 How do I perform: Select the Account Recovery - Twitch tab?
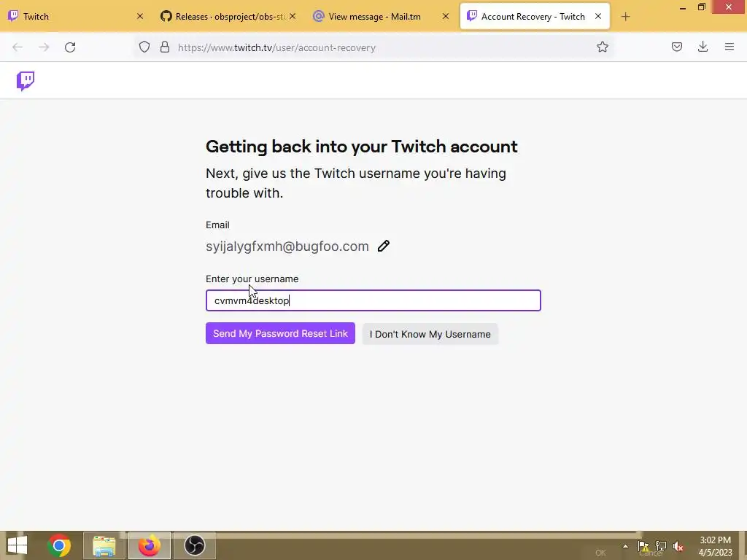pos(535,16)
